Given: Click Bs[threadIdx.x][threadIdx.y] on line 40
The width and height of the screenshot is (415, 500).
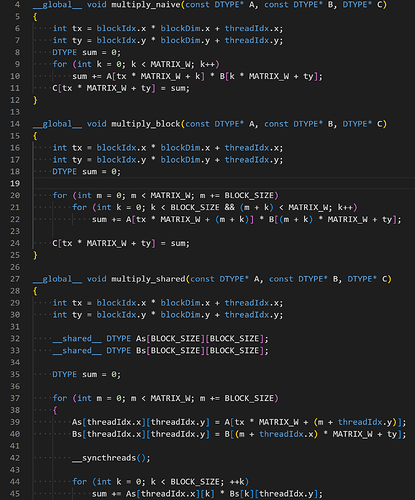Looking at the screenshot, I should [141, 434].
